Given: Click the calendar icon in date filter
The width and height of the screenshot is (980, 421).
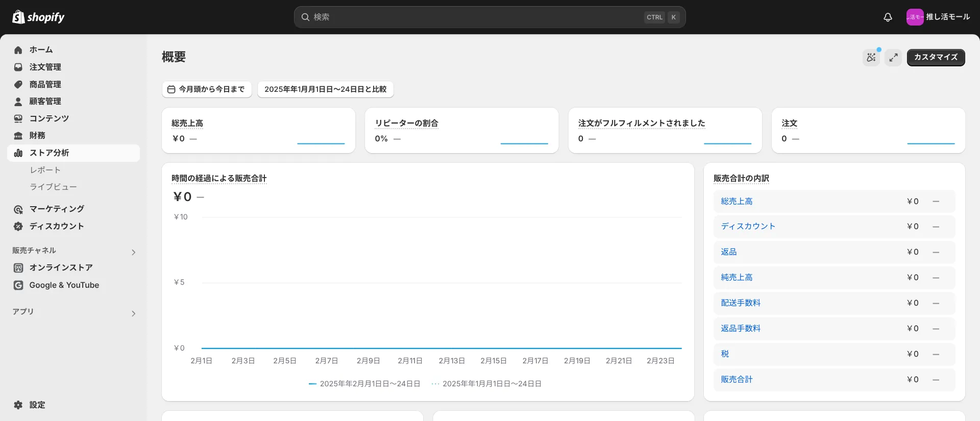Looking at the screenshot, I should [171, 89].
